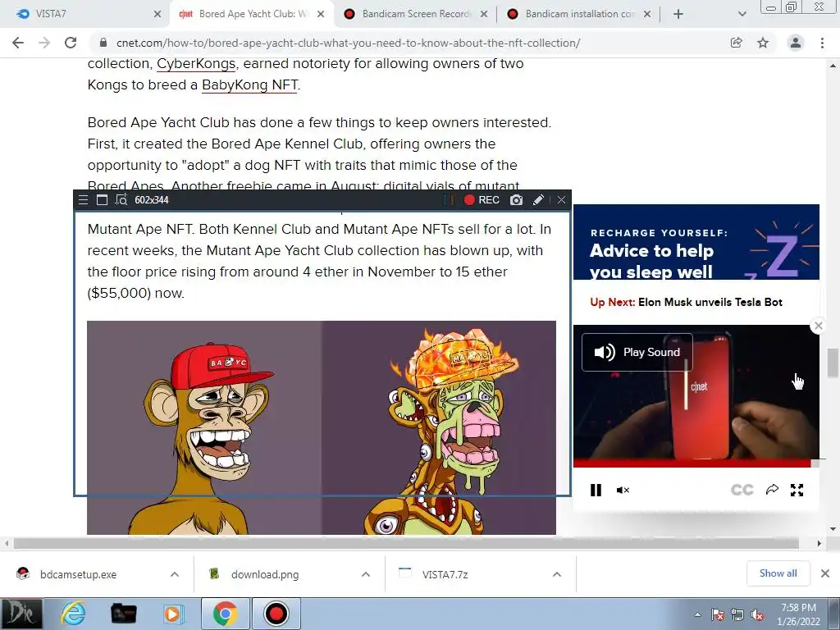Open Chrome three-dot menu

click(x=822, y=43)
